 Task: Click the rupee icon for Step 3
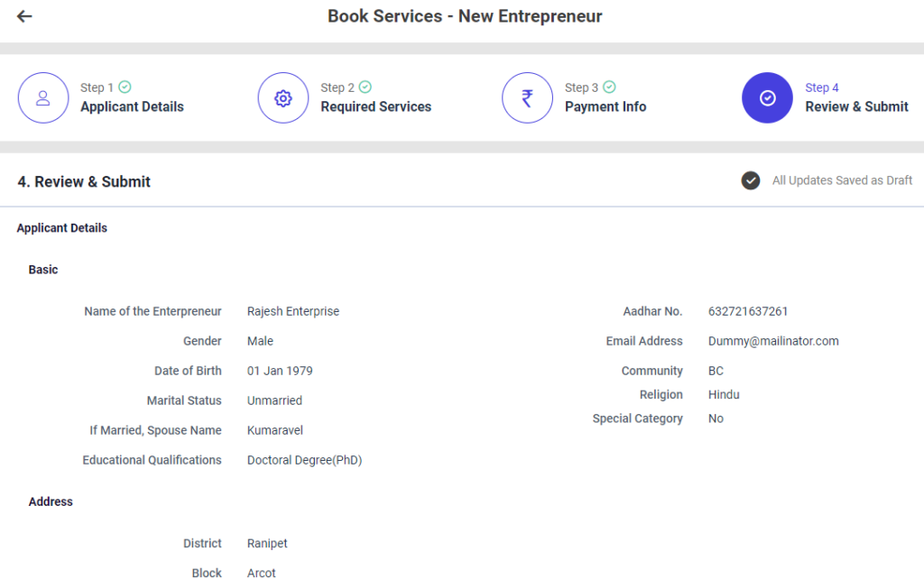point(527,98)
